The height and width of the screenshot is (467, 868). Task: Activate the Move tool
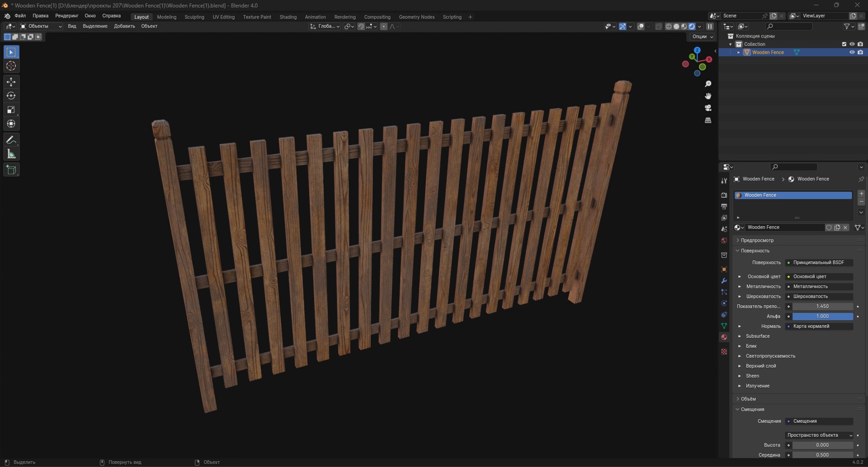pos(11,82)
